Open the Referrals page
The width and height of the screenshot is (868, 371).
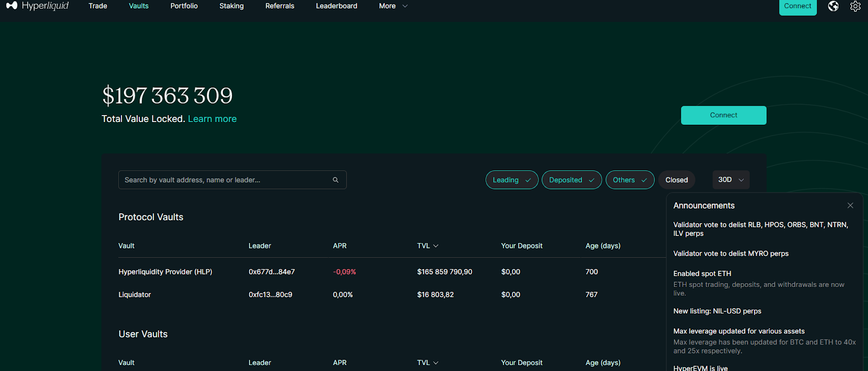(280, 6)
